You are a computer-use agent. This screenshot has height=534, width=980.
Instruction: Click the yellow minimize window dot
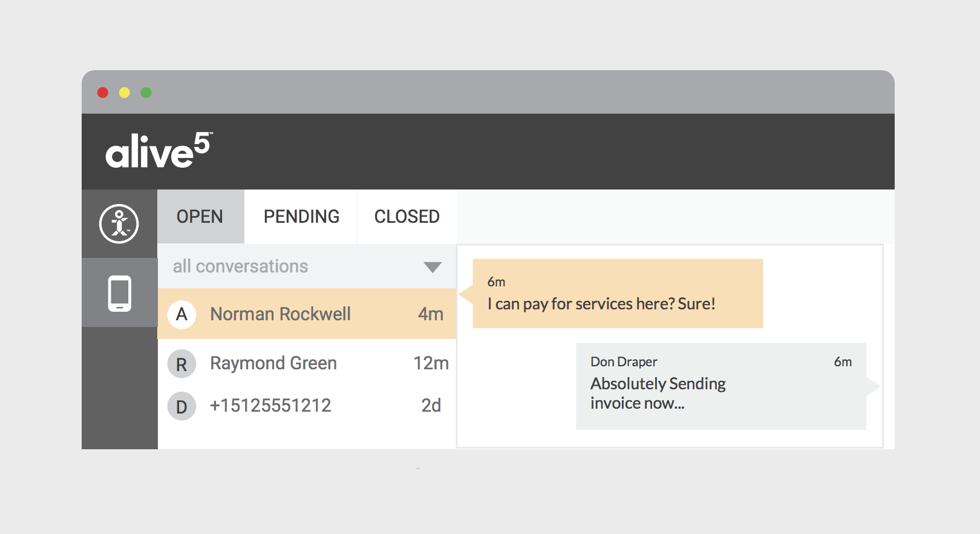(x=125, y=93)
